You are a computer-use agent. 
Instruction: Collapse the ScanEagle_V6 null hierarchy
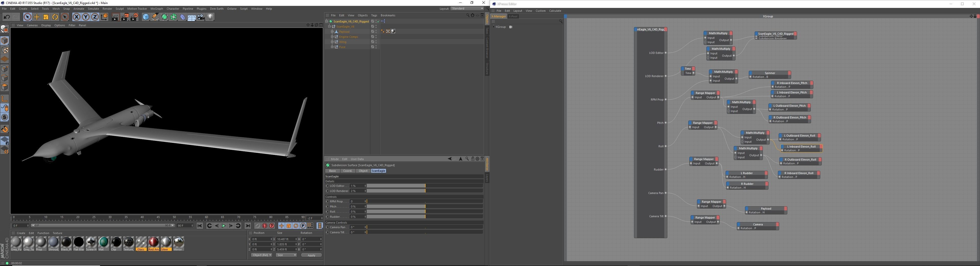point(329,27)
